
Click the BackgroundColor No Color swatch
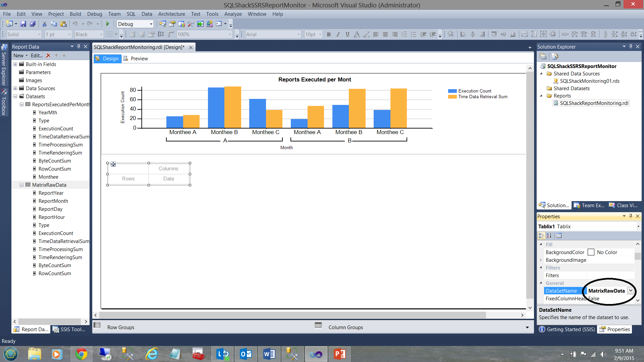591,252
